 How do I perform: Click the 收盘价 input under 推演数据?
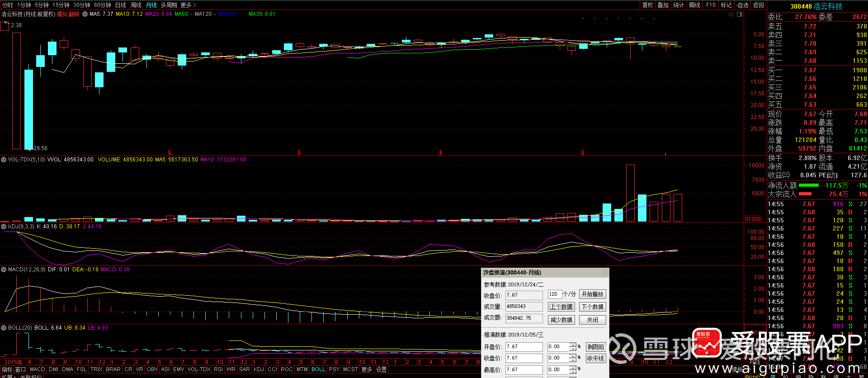524,358
